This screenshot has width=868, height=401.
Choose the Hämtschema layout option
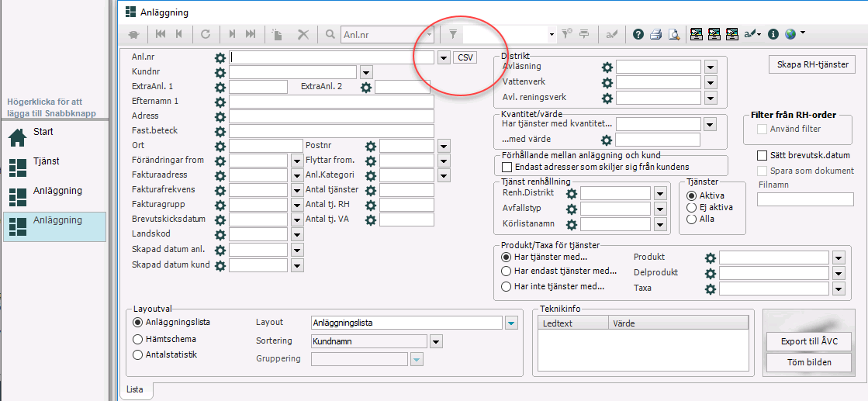tap(138, 339)
